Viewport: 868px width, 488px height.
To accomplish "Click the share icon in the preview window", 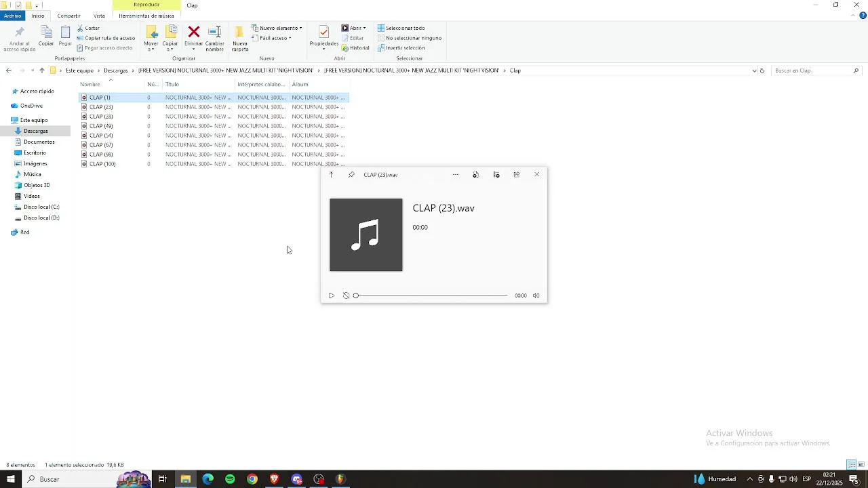I will 517,175.
